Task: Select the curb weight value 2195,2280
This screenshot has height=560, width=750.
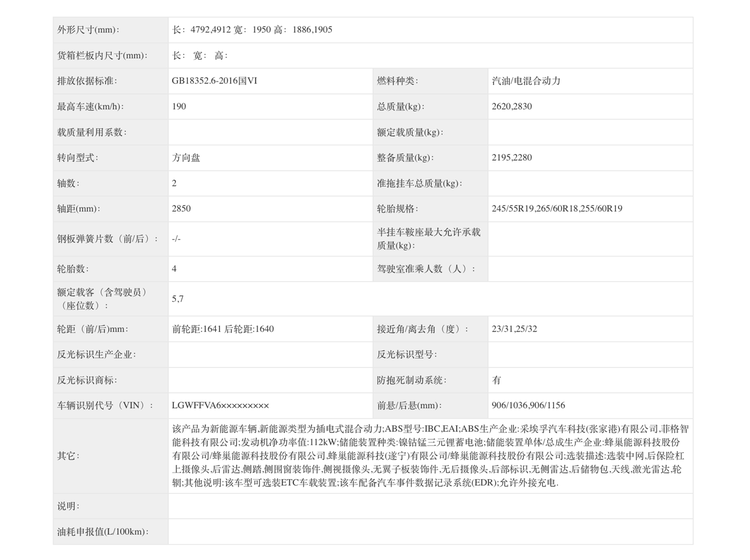Action: (512, 158)
